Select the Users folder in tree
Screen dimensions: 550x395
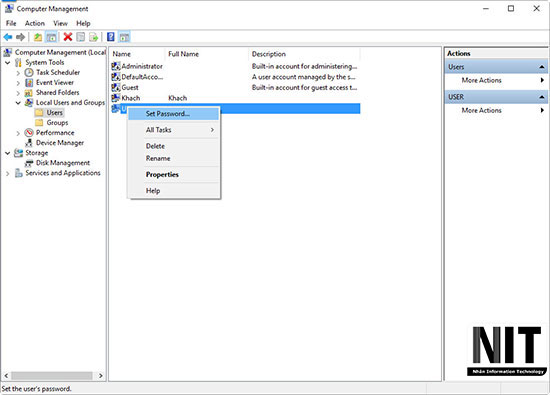[54, 113]
